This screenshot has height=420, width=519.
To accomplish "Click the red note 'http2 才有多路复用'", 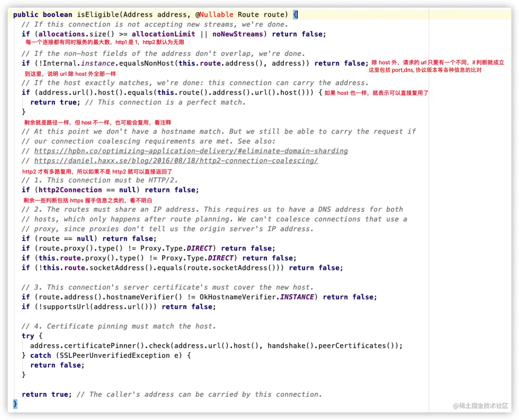I will click(x=97, y=171).
